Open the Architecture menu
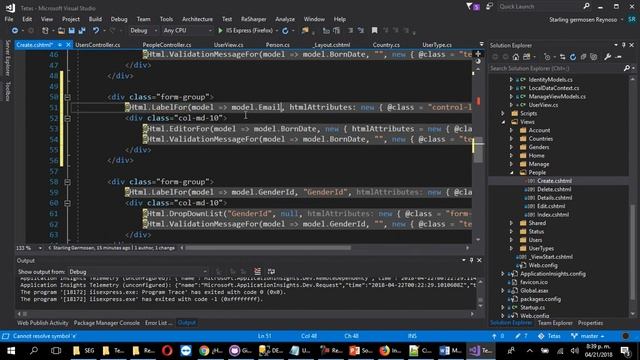 pyautogui.click(x=197, y=19)
